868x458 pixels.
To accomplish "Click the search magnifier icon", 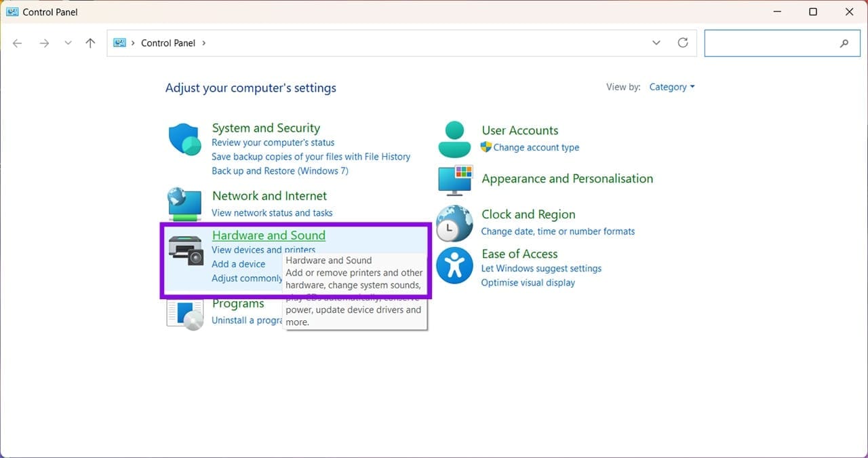I will point(844,43).
